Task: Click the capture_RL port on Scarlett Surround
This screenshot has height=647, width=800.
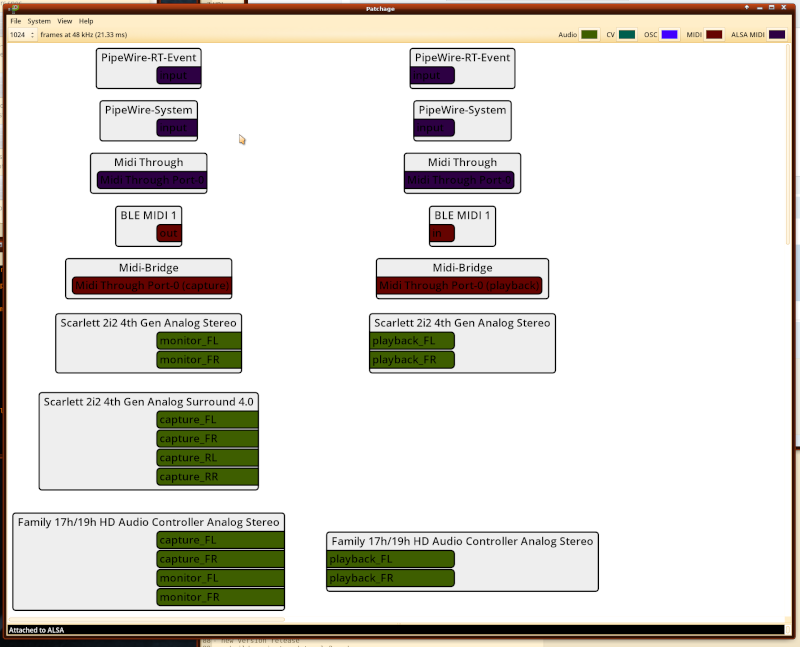Action: coord(207,458)
